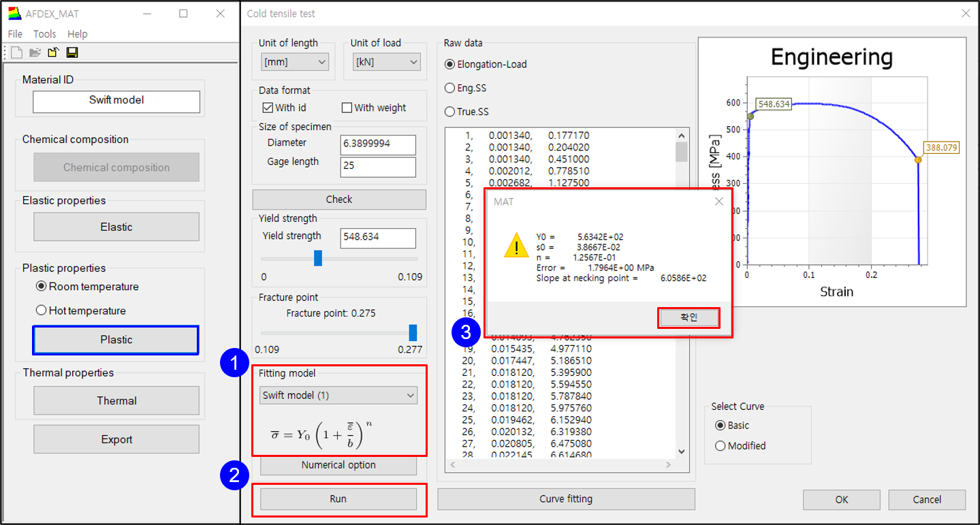The height and width of the screenshot is (525, 980).
Task: Open the File menu
Action: [x=15, y=34]
